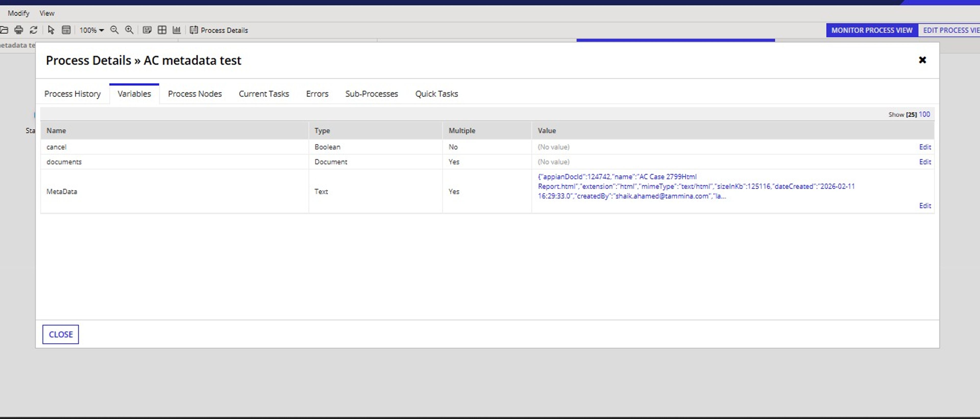Click the annotation note icon in toolbar
The height and width of the screenshot is (419, 980).
pyautogui.click(x=147, y=30)
